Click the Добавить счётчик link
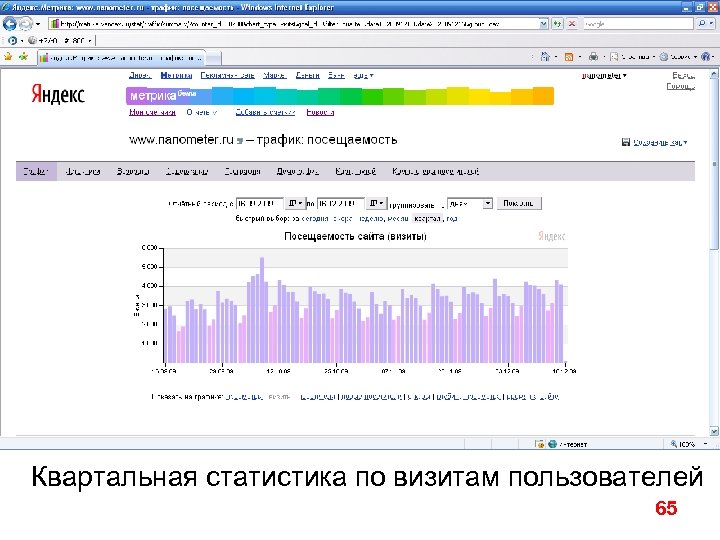The height and width of the screenshot is (540, 720). tap(265, 112)
